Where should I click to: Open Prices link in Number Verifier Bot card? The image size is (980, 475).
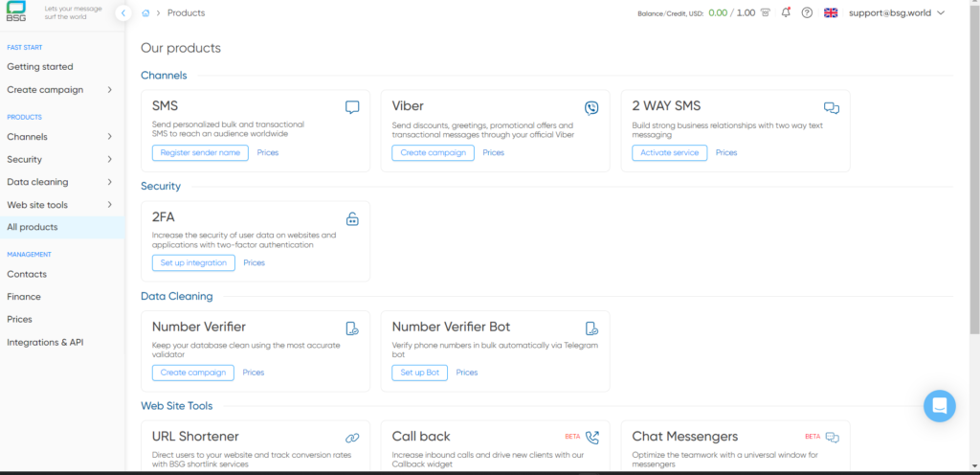[x=467, y=373]
